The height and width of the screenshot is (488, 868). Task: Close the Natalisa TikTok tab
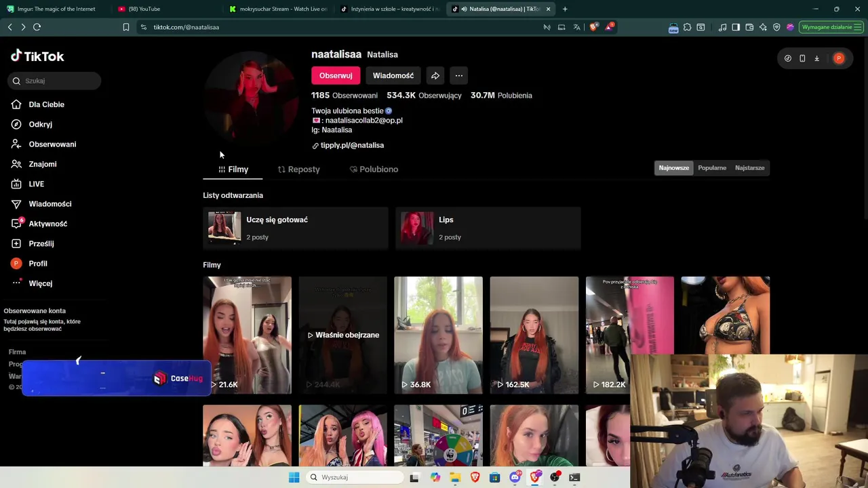click(x=548, y=9)
